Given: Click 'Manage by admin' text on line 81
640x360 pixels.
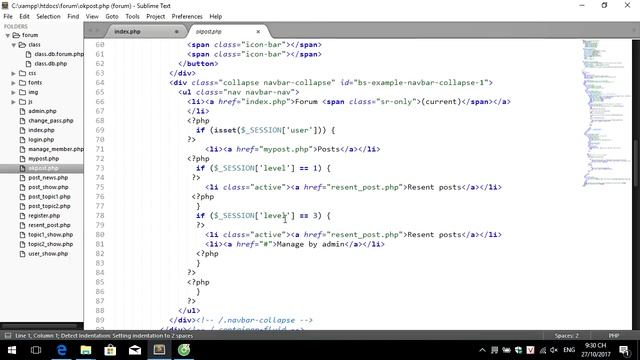Looking at the screenshot, I should (x=310, y=244).
